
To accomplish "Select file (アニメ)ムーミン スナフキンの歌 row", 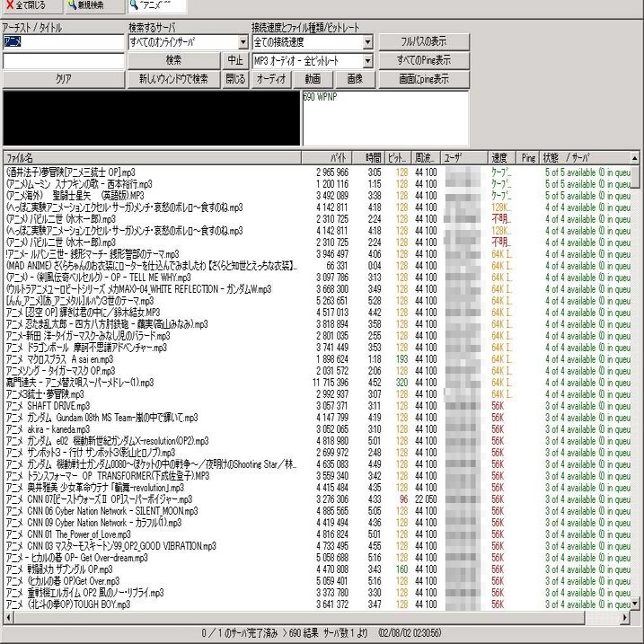I will [317, 183].
